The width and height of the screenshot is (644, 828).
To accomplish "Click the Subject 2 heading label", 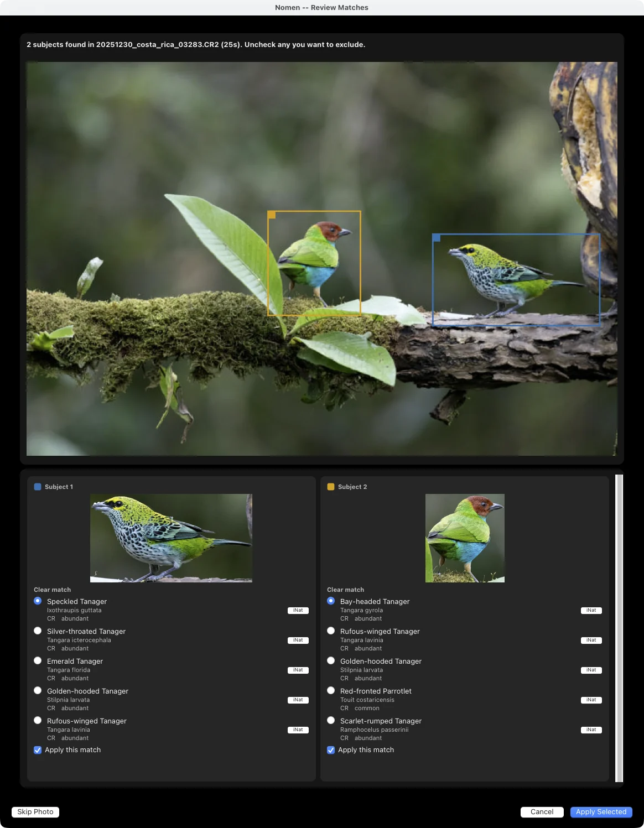I will pos(352,487).
